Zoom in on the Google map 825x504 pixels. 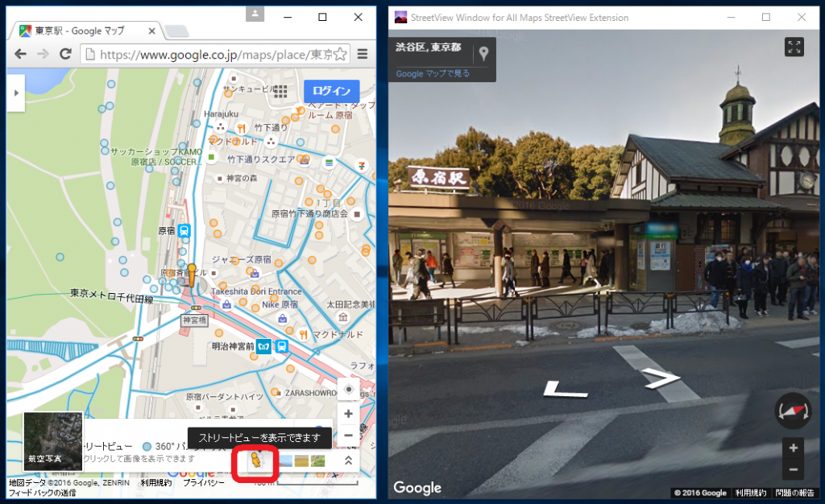click(348, 414)
